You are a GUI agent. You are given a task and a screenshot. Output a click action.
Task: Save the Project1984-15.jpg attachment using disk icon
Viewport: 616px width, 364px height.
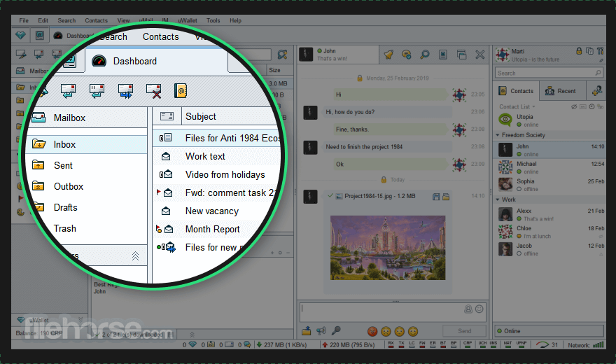436,197
